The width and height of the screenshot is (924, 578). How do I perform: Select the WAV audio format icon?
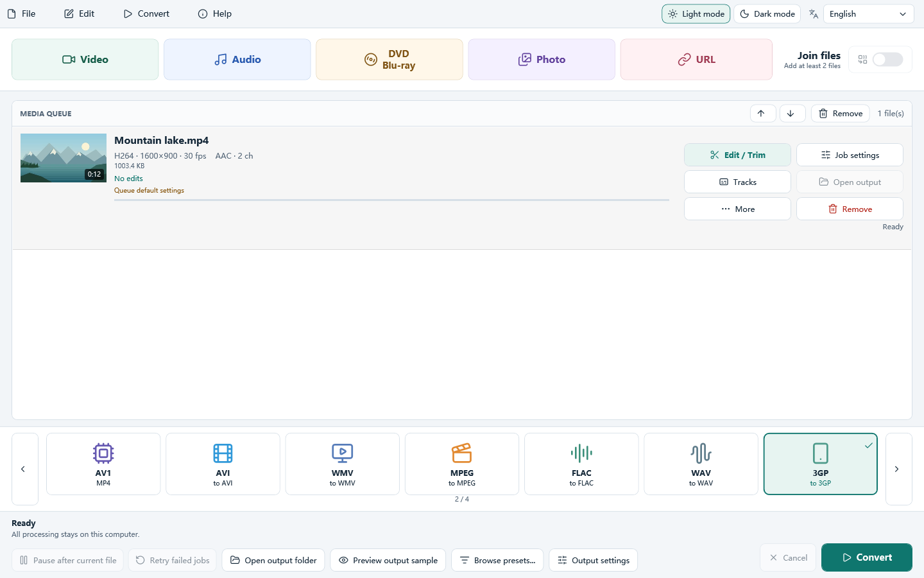coord(701,453)
